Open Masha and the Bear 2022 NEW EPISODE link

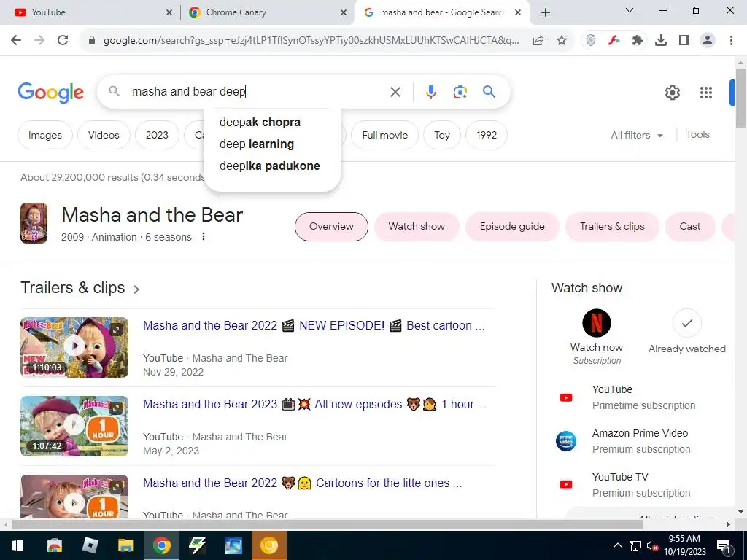314,326
